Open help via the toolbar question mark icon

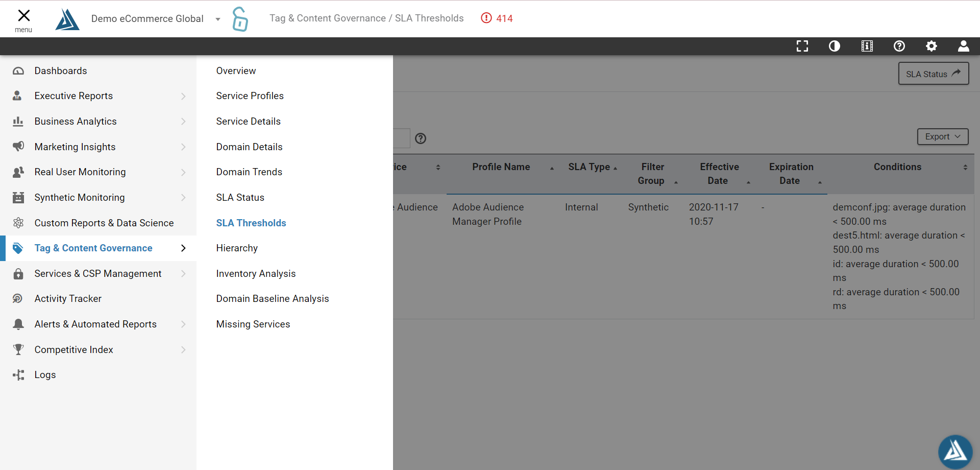(x=899, y=46)
